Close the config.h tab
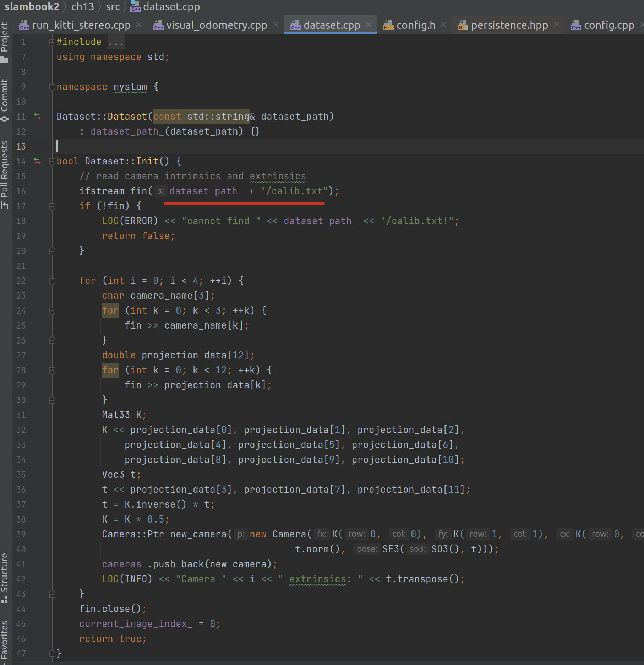Image resolution: width=644 pixels, height=665 pixels. click(443, 25)
